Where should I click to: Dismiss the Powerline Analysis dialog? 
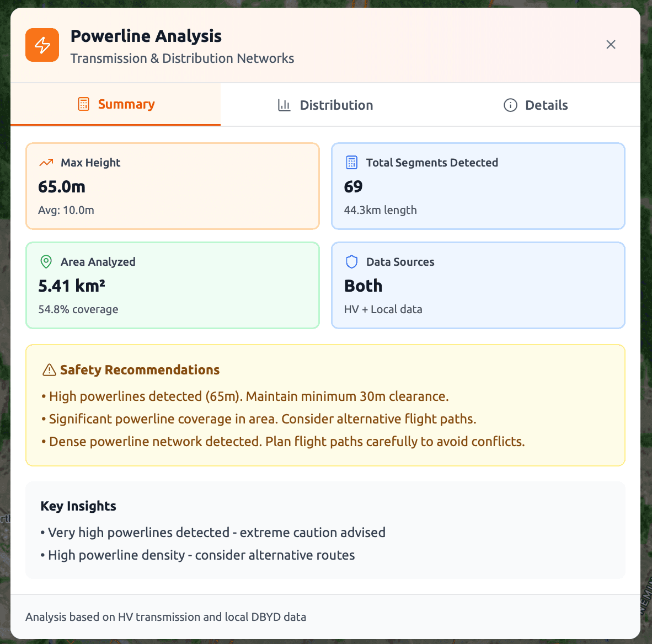click(x=611, y=45)
